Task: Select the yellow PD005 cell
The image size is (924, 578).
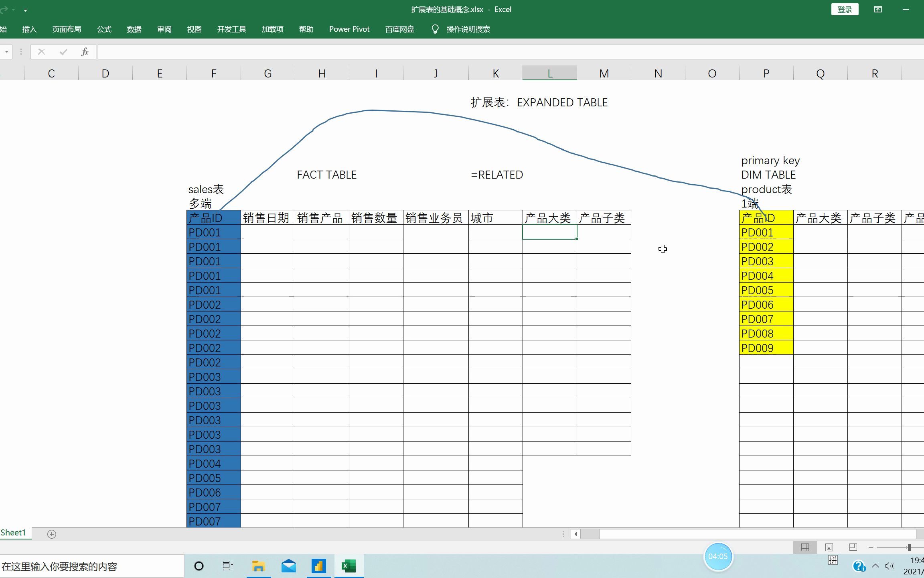Action: click(766, 290)
